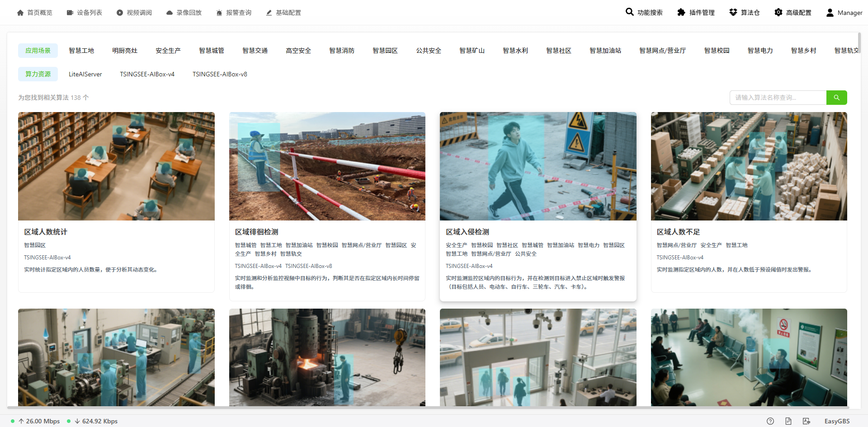868x427 pixels.
Task: Select the 明厨亮灶 scene filter
Action: [125, 51]
